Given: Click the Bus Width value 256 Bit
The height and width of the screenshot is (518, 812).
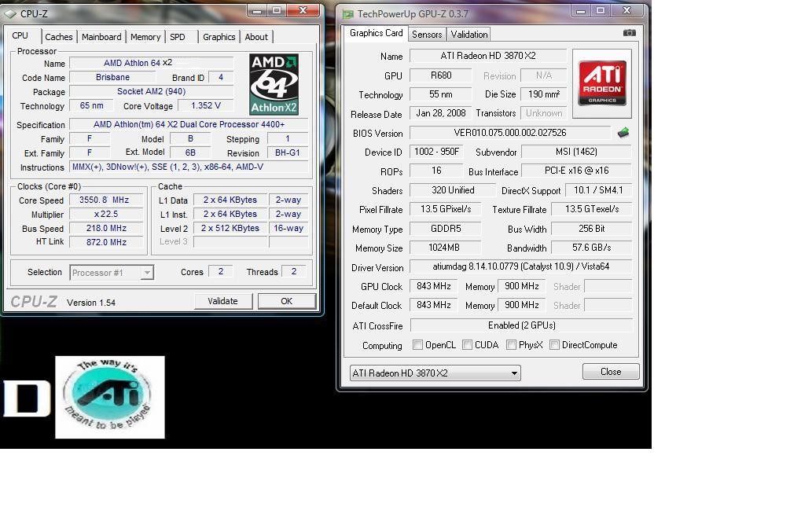Looking at the screenshot, I should tap(591, 229).
